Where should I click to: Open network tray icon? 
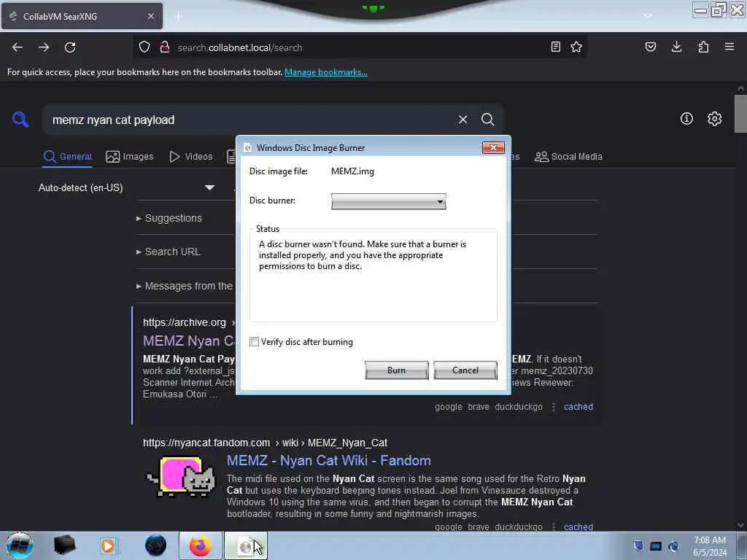click(656, 545)
